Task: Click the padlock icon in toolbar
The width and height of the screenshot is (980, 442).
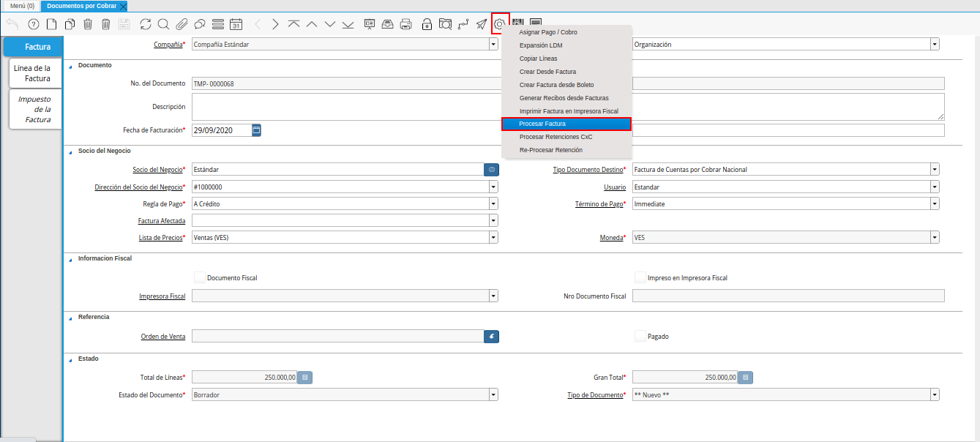Action: click(427, 24)
